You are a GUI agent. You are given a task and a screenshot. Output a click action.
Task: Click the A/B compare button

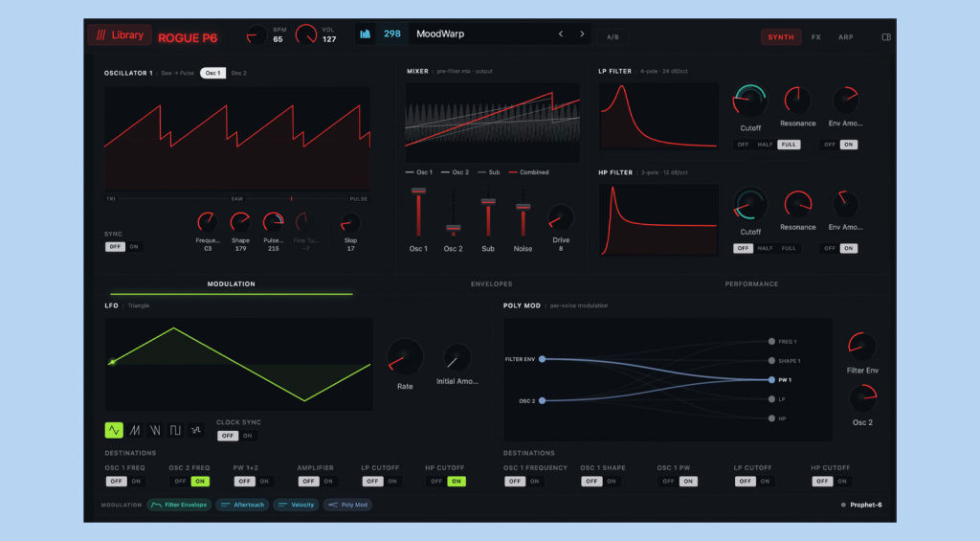[612, 37]
